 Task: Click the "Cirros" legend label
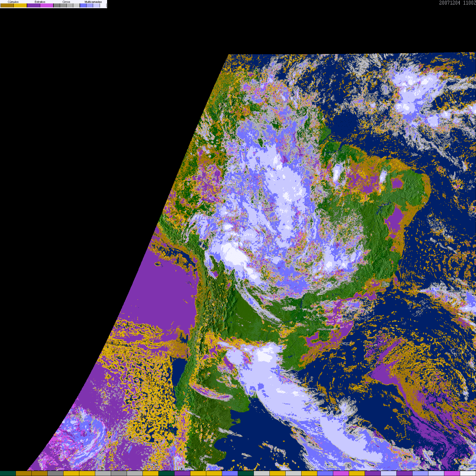click(66, 2)
